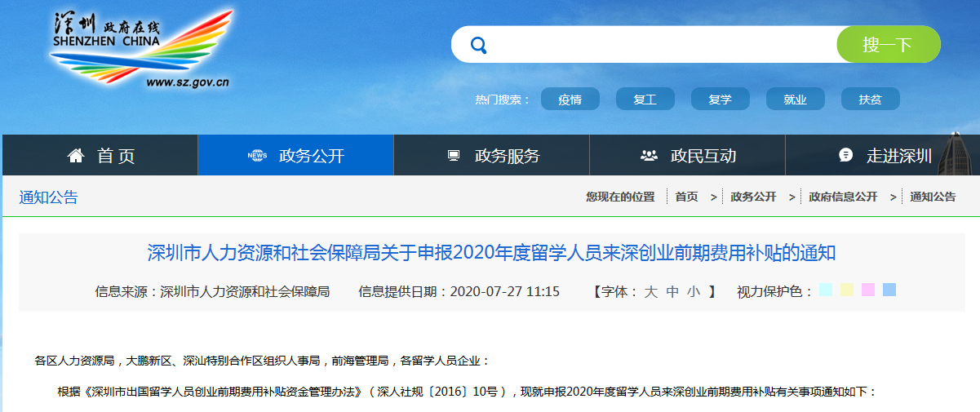Image resolution: width=980 pixels, height=412 pixels.
Task: Click the article title about 2020年度留学人员
Action: [x=491, y=252]
